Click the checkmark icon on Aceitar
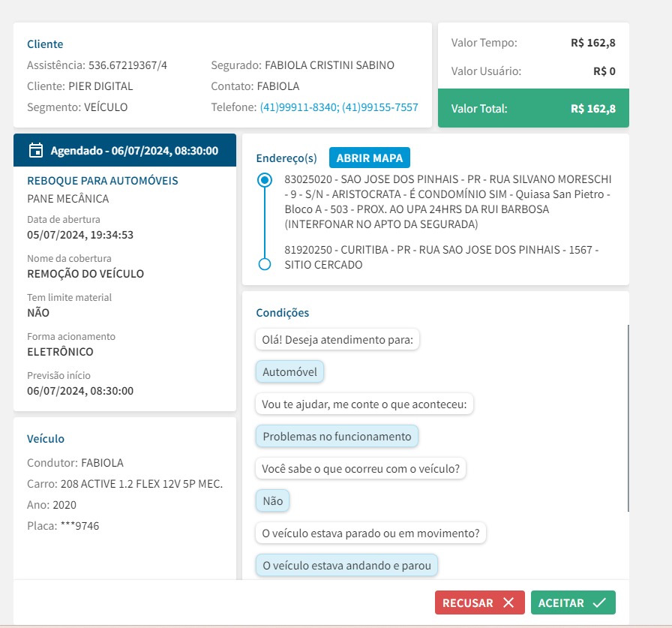672x628 pixels. click(598, 602)
